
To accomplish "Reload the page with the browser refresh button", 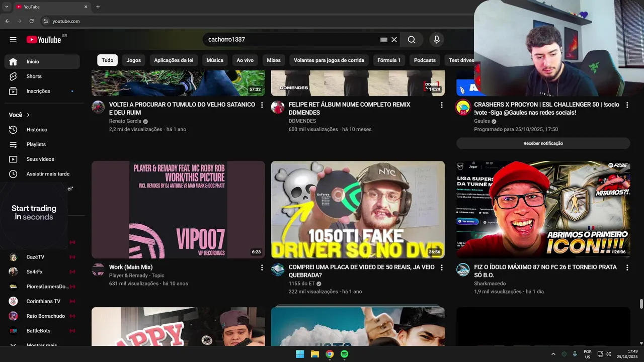I will pyautogui.click(x=32, y=21).
